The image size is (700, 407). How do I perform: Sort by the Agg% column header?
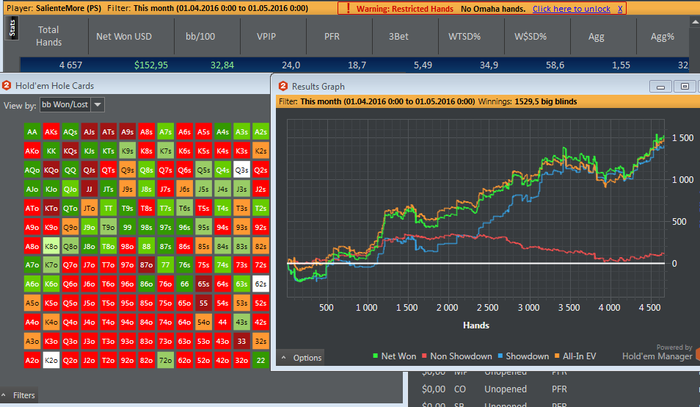tap(662, 37)
